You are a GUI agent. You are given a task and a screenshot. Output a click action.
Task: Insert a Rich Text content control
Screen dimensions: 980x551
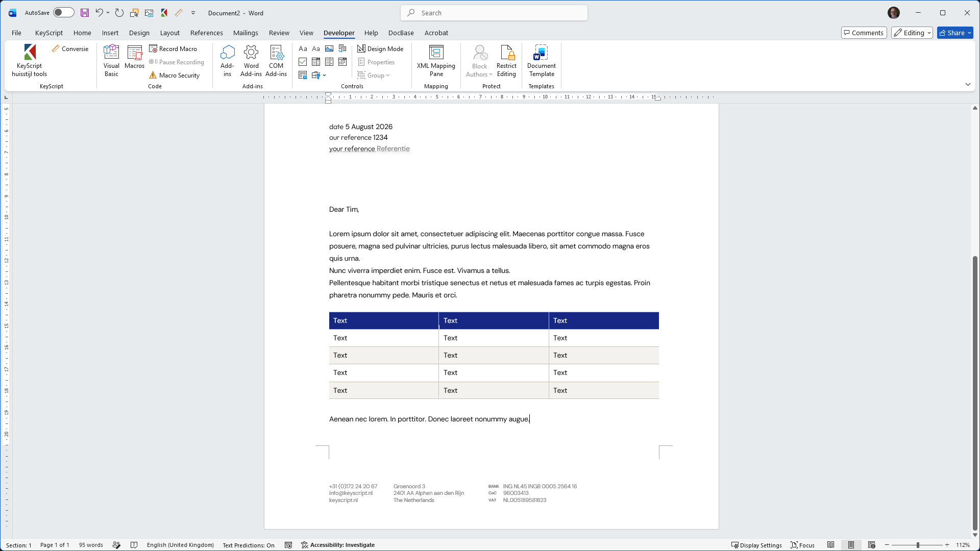(303, 48)
